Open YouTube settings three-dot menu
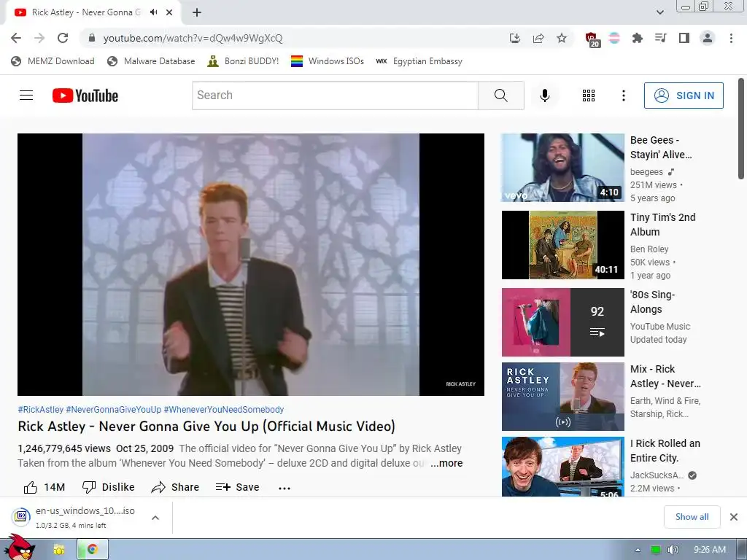747x560 pixels. (623, 96)
